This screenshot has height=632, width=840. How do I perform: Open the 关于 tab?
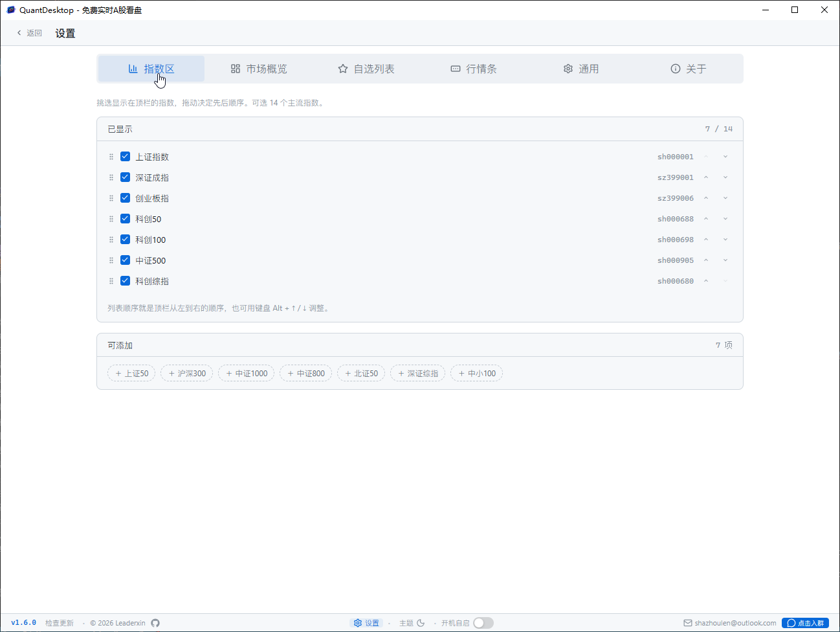click(689, 69)
